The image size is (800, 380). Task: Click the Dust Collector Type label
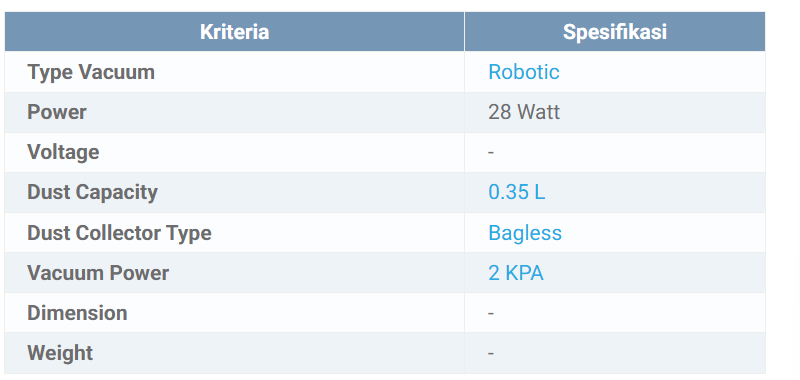[x=119, y=233]
